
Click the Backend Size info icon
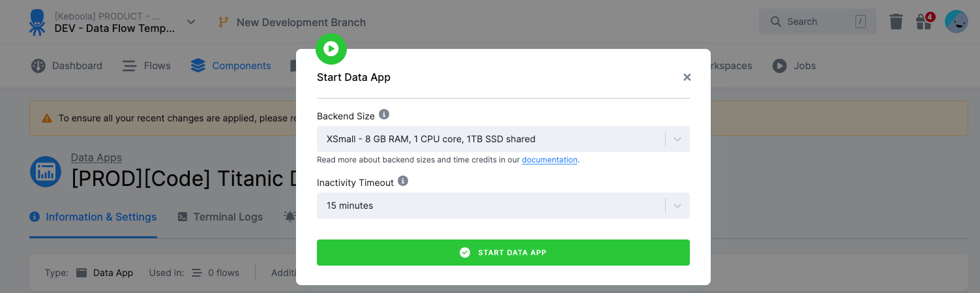384,115
